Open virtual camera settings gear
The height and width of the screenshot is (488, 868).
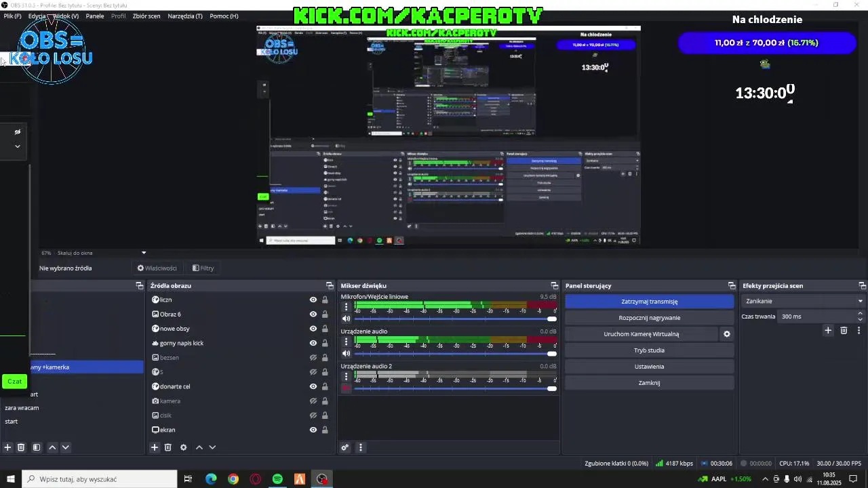(x=727, y=334)
